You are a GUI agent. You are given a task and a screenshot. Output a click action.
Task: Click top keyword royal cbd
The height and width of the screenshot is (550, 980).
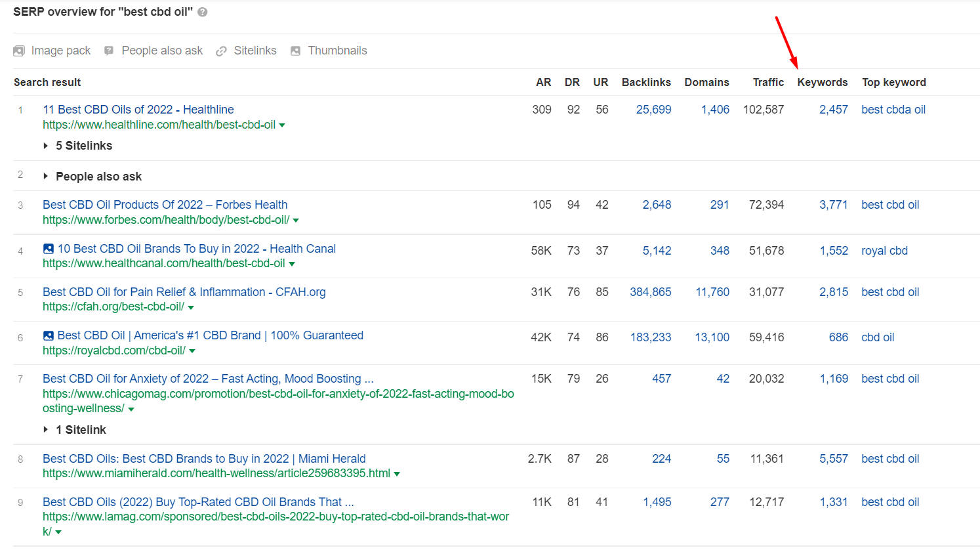(x=884, y=251)
